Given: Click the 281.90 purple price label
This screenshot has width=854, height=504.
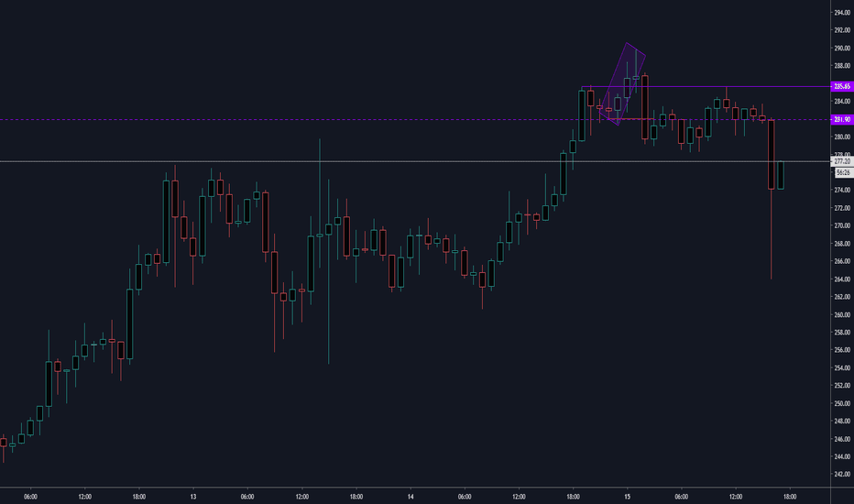Looking at the screenshot, I should (x=842, y=119).
